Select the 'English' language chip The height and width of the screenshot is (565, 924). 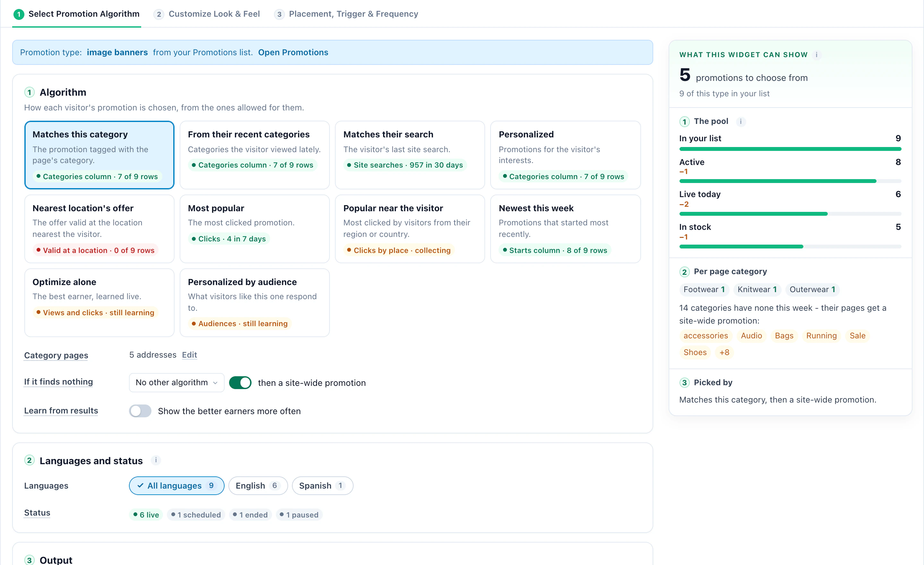pos(258,485)
